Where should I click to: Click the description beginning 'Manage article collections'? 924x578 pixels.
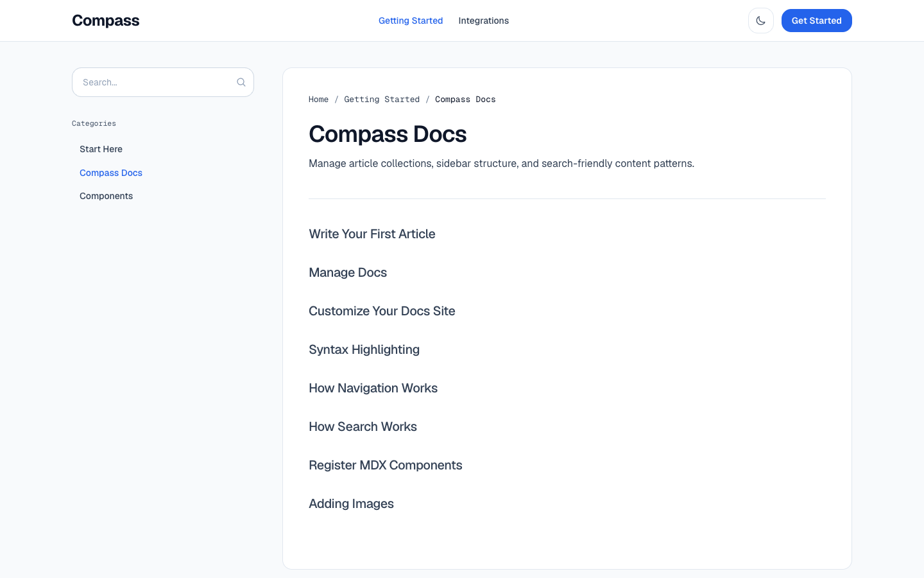[501, 164]
